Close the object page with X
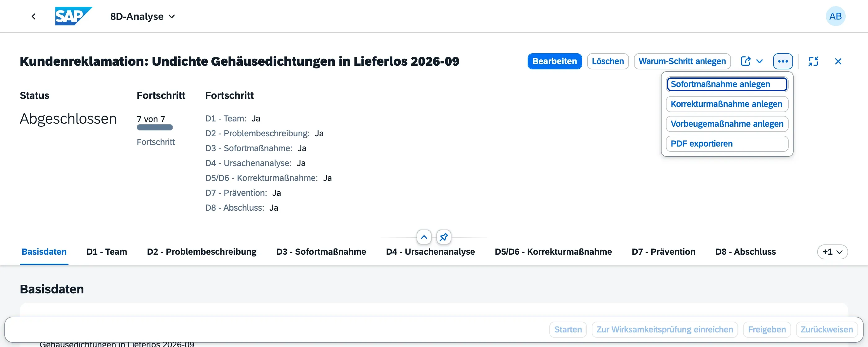 pyautogui.click(x=838, y=61)
